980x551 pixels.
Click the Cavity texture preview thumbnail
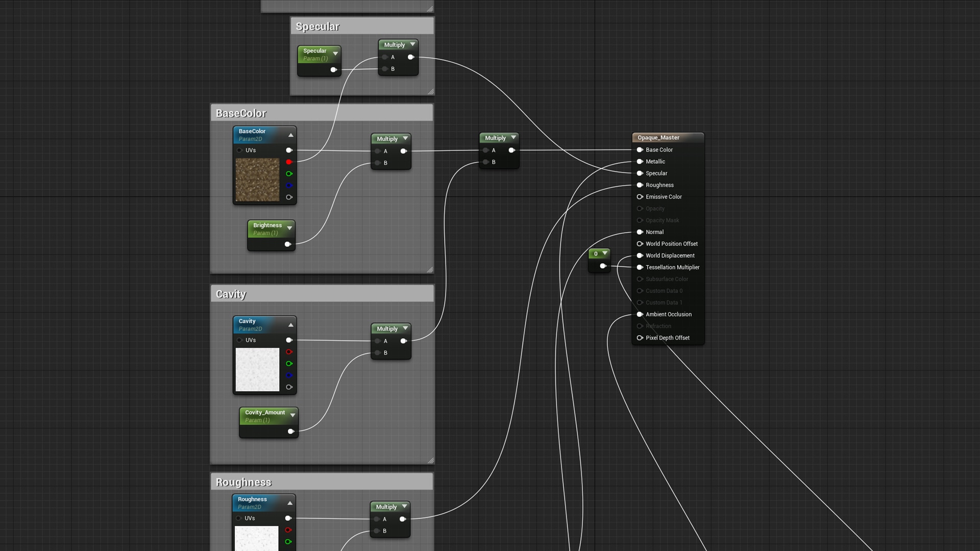(x=258, y=369)
